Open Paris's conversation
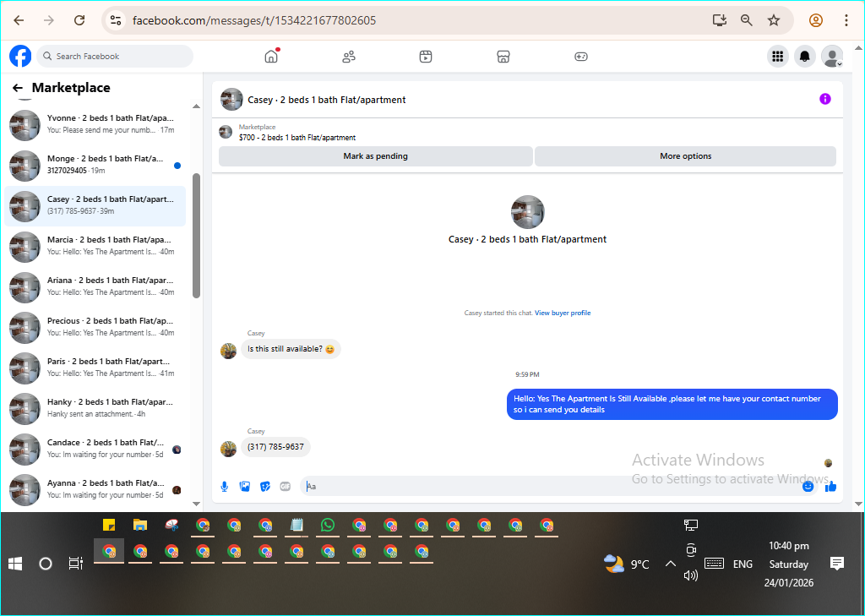The height and width of the screenshot is (616, 865). point(95,368)
